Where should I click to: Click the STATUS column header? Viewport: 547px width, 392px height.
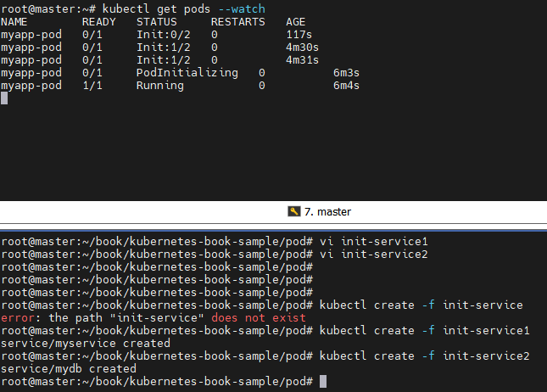point(156,22)
